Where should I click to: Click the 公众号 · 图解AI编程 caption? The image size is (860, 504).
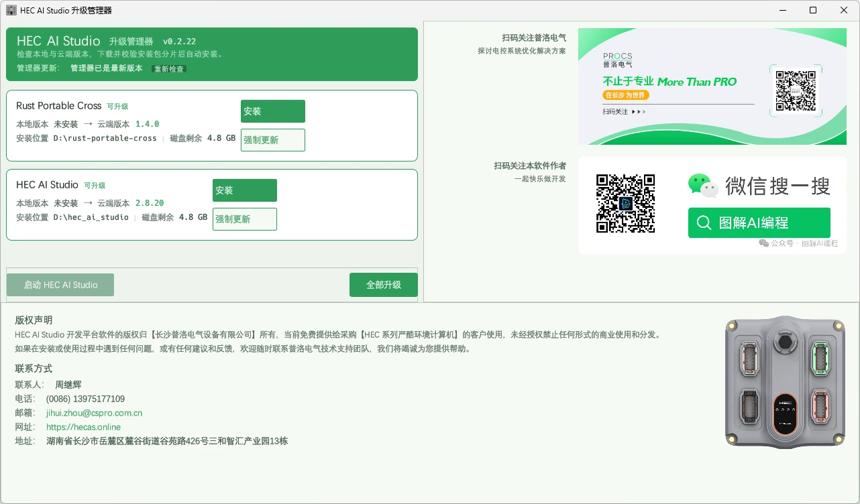pos(798,243)
